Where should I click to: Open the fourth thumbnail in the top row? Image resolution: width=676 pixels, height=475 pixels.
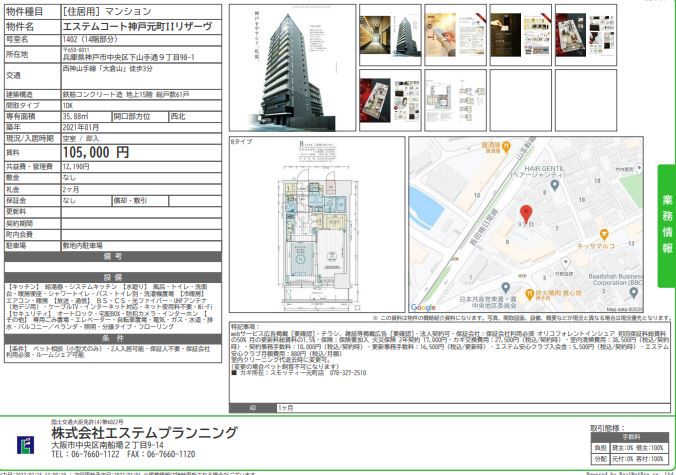(586, 35)
